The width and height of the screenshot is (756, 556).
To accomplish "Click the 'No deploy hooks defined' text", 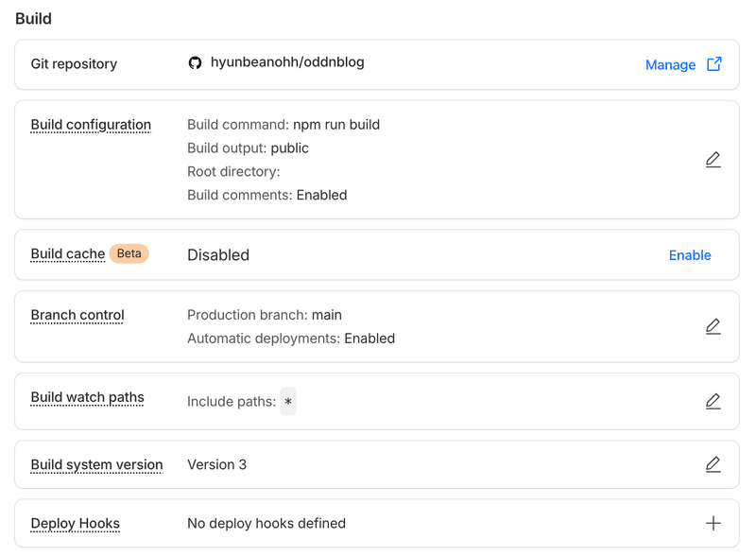I will point(266,524).
